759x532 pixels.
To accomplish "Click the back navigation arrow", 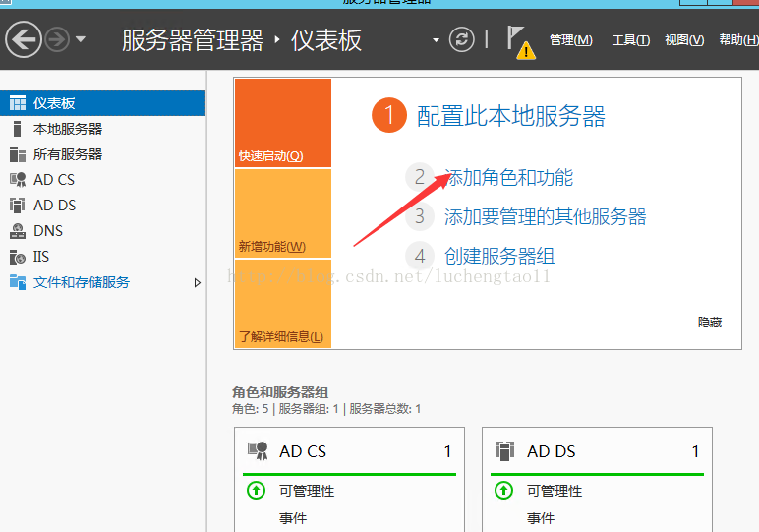I will [x=24, y=39].
